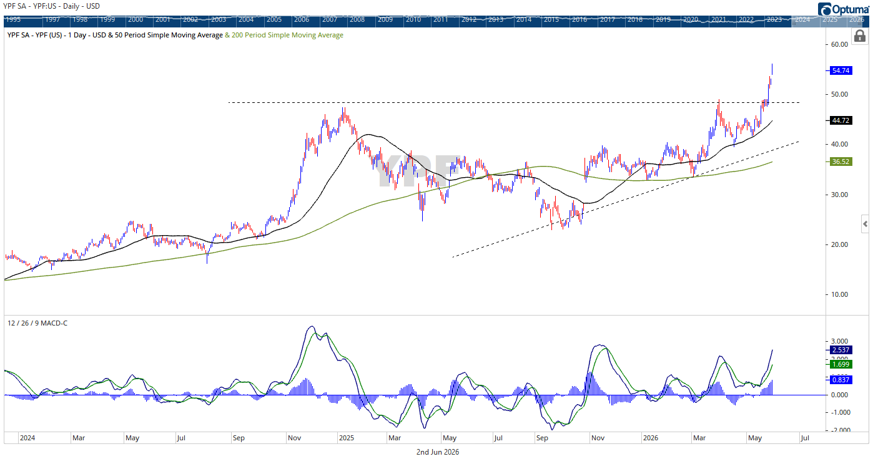Select 2024 in the year timeline strip
The height and width of the screenshot is (464, 873).
802,19
